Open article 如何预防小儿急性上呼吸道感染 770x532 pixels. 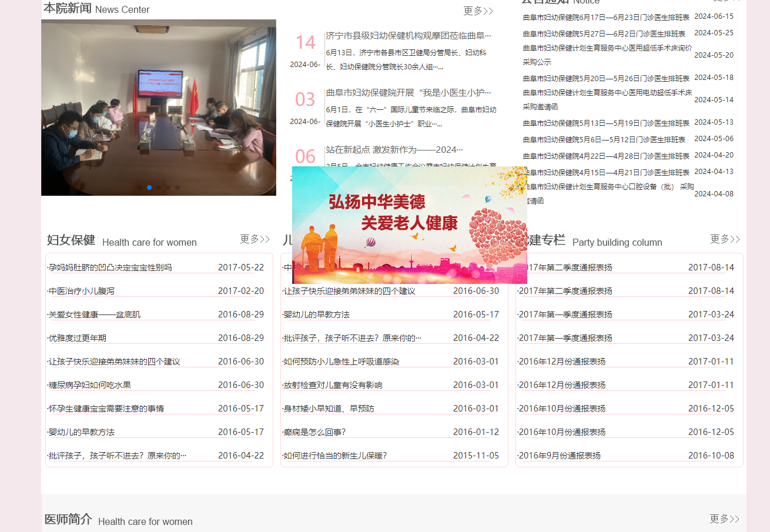pos(341,362)
